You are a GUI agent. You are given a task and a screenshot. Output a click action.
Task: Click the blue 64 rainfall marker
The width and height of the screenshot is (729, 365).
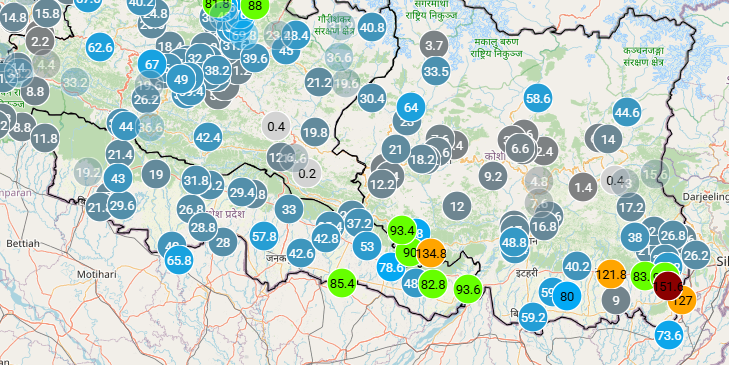tap(411, 107)
